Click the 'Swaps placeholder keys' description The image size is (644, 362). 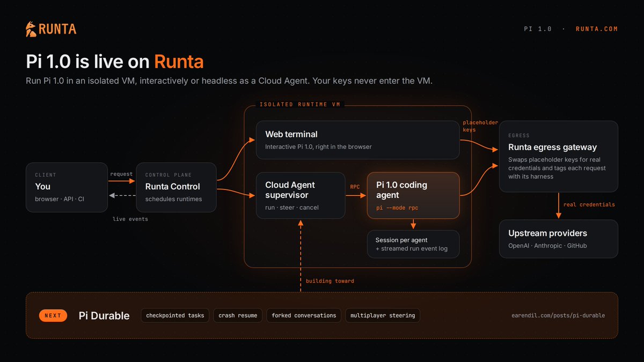pyautogui.click(x=557, y=168)
